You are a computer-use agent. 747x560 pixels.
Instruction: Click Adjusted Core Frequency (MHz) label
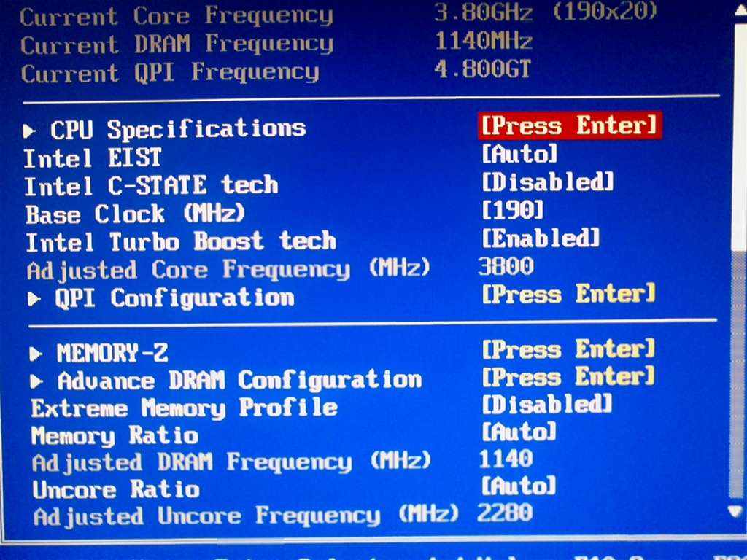(228, 270)
